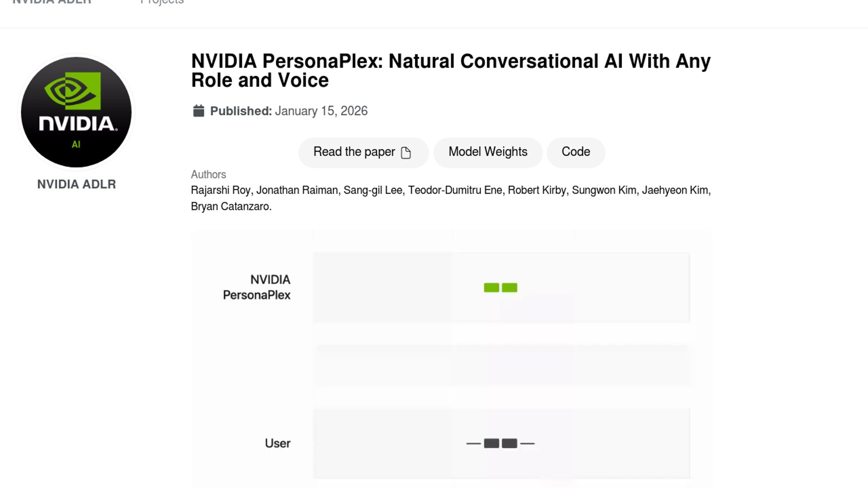The width and height of the screenshot is (868, 488).
Task: Select author Sang-gil Lee
Action: click(x=373, y=190)
